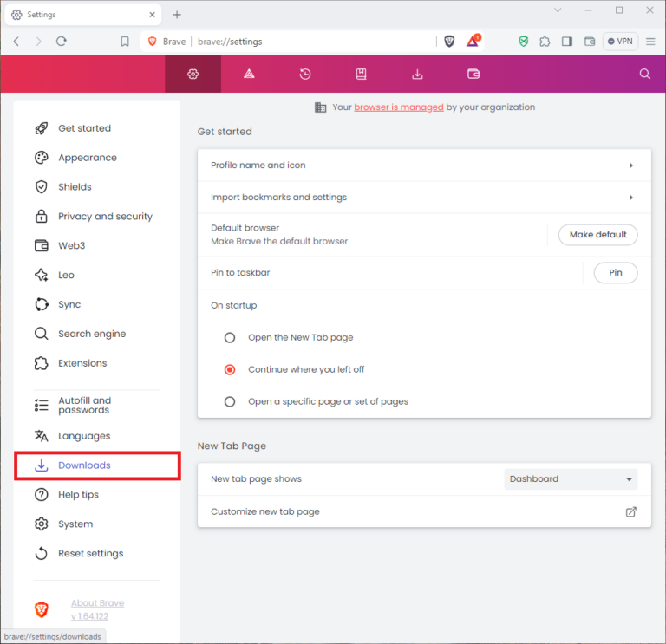Click the v 1.64.122 version link

click(89, 616)
